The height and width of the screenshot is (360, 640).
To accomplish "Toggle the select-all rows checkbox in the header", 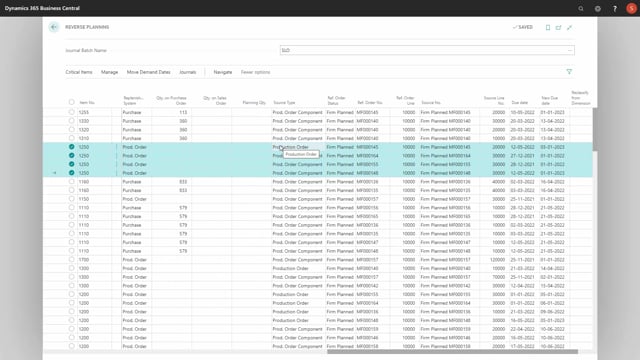I will click(71, 102).
